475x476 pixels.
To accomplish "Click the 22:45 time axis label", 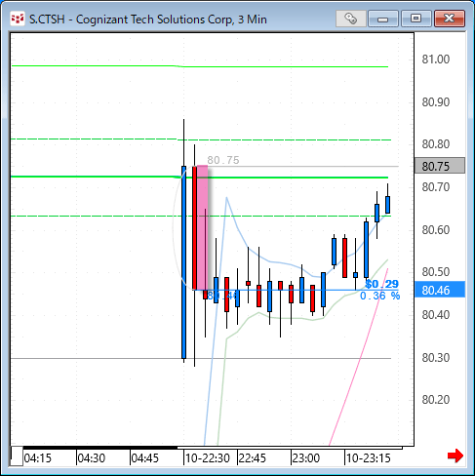I will [x=253, y=458].
